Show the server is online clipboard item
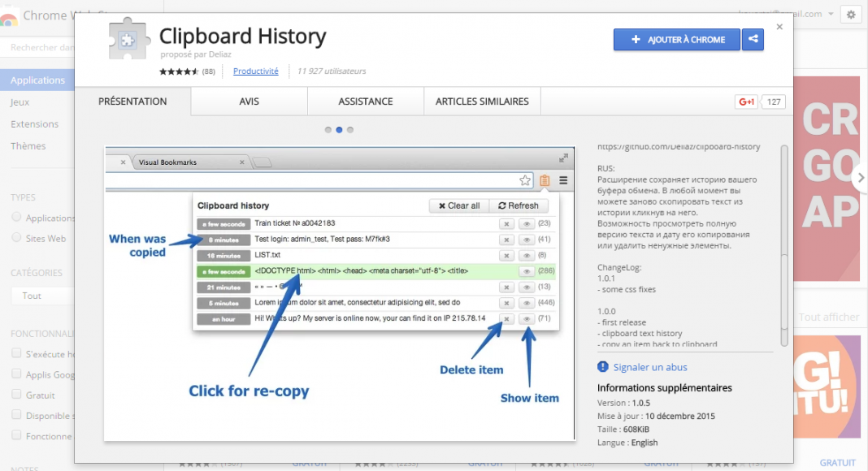 point(527,319)
